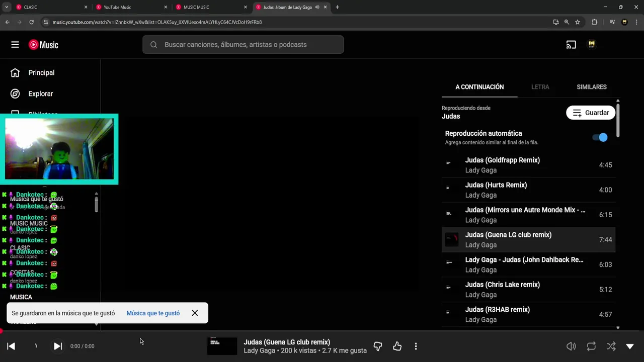This screenshot has width=644, height=362.
Task: Select Judas (Guena LG club remix) row
Action: (528, 240)
